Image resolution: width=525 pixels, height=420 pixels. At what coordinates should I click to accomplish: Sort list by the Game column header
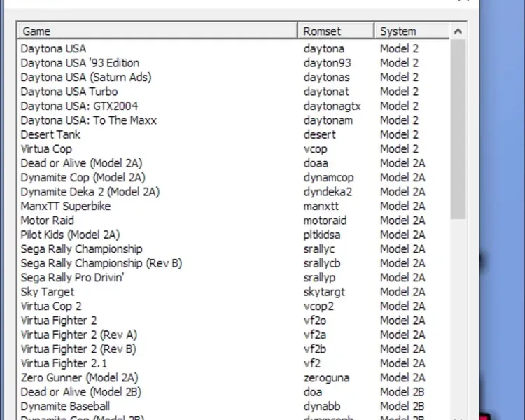click(157, 31)
